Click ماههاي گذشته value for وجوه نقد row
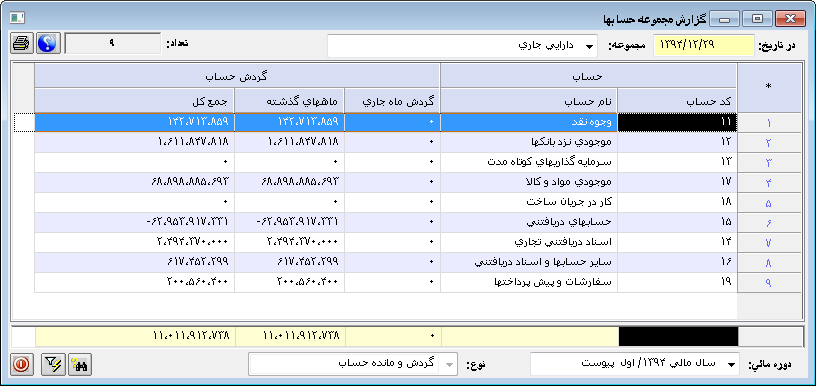 (289, 123)
